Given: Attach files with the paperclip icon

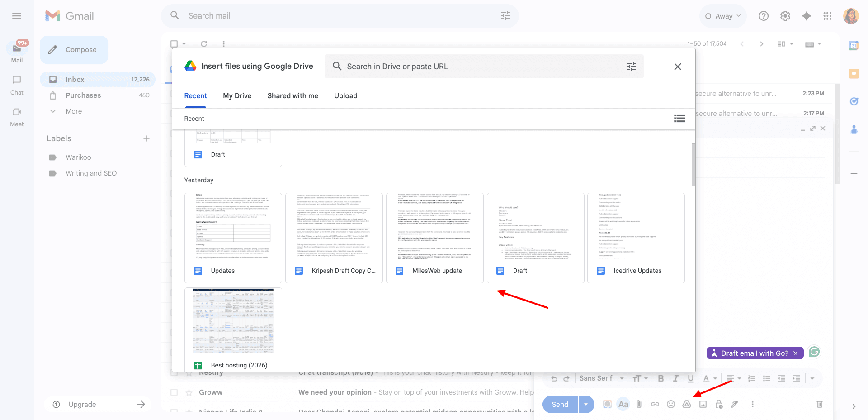Looking at the screenshot, I should (x=639, y=404).
